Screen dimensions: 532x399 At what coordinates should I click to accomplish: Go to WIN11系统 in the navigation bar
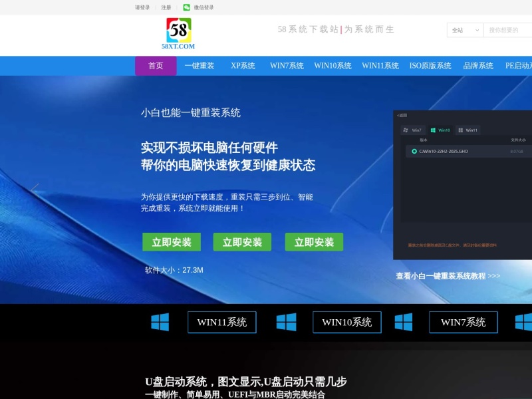[x=380, y=66]
